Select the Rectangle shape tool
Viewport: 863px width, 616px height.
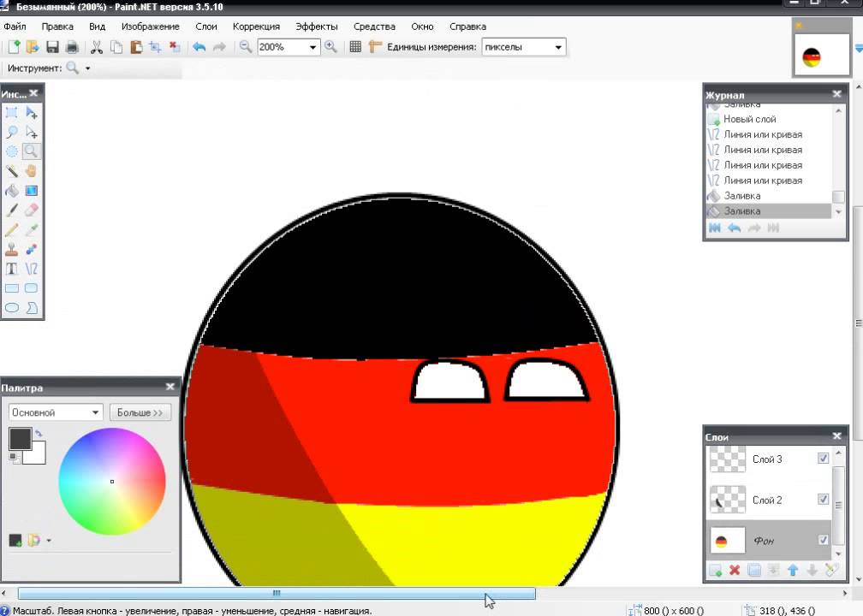point(12,288)
